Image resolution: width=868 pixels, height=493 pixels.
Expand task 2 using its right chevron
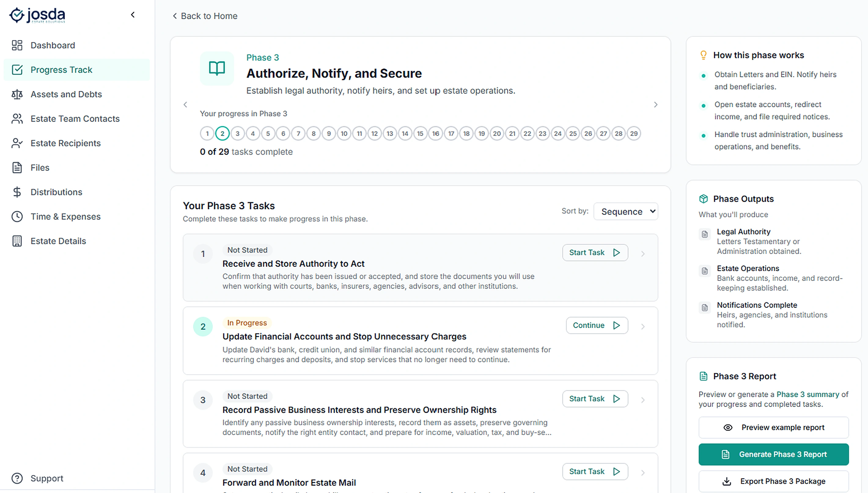click(x=643, y=326)
